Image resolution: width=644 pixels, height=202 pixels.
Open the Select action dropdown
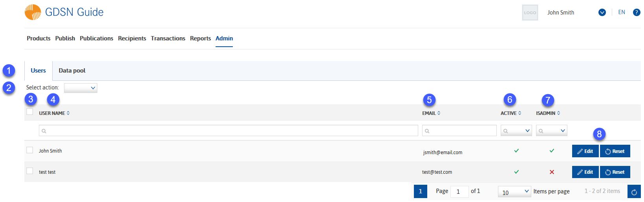80,88
